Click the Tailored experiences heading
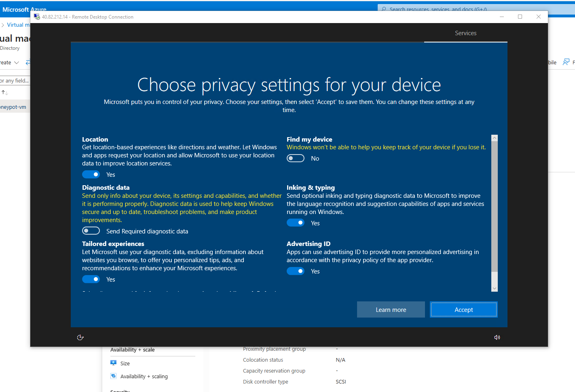This screenshot has height=392, width=575. click(x=113, y=244)
